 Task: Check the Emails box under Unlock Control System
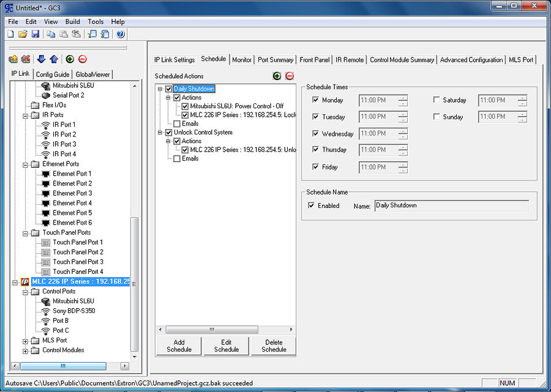177,158
